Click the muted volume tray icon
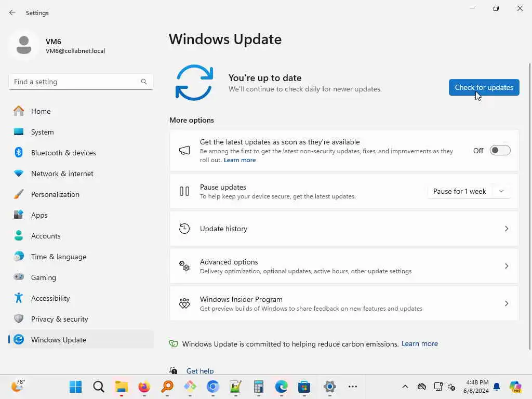532x399 pixels. [x=451, y=387]
